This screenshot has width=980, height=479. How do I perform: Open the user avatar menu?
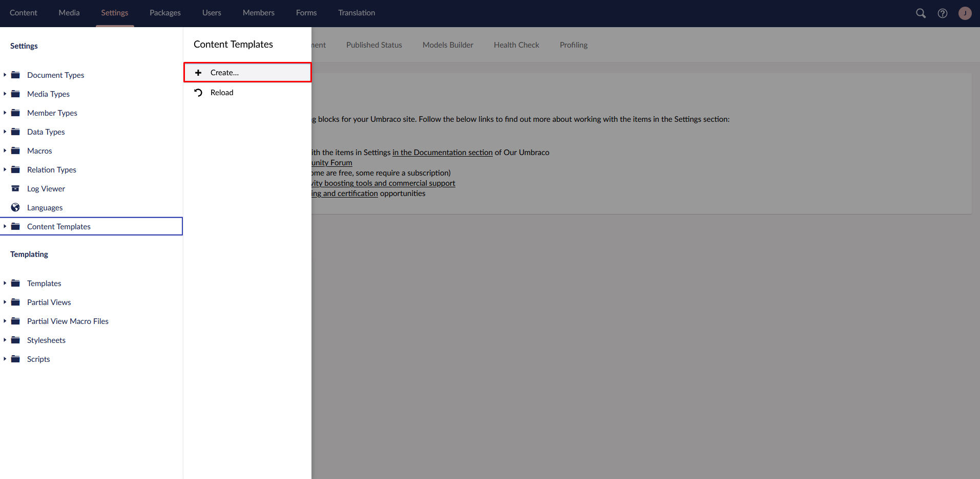click(x=965, y=13)
